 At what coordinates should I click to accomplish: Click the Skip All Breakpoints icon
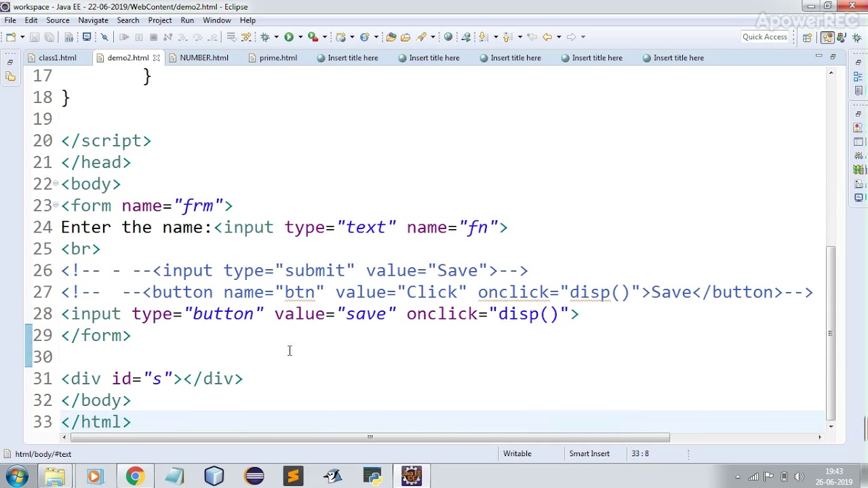(x=104, y=37)
